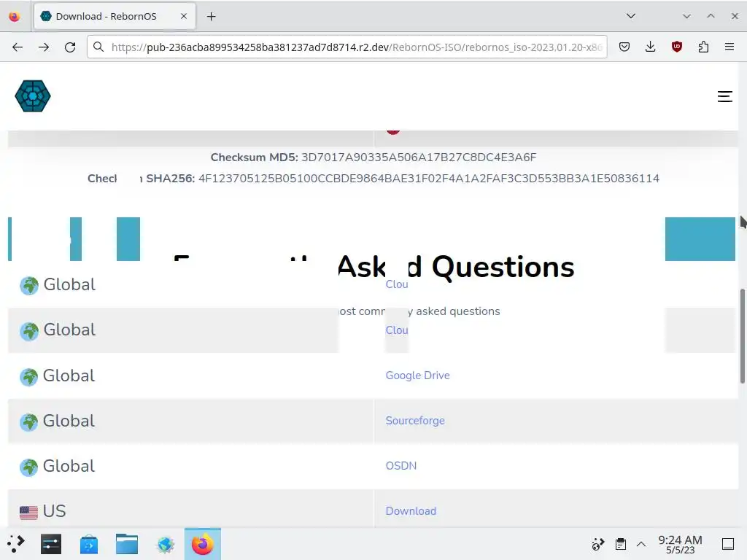Select the SHA256 checksum value
Viewport: 747px width, 560px height.
pyautogui.click(x=429, y=179)
